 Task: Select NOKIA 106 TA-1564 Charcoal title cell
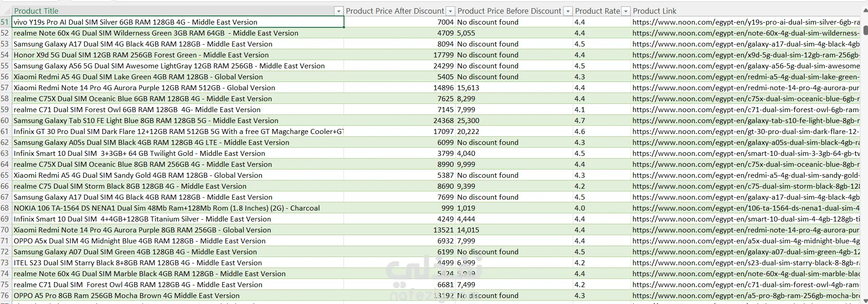(178, 208)
